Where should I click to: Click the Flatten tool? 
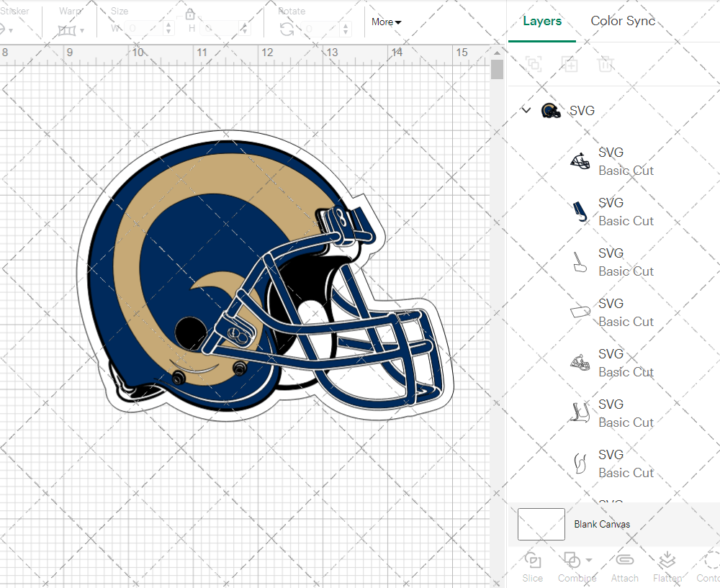(x=667, y=567)
